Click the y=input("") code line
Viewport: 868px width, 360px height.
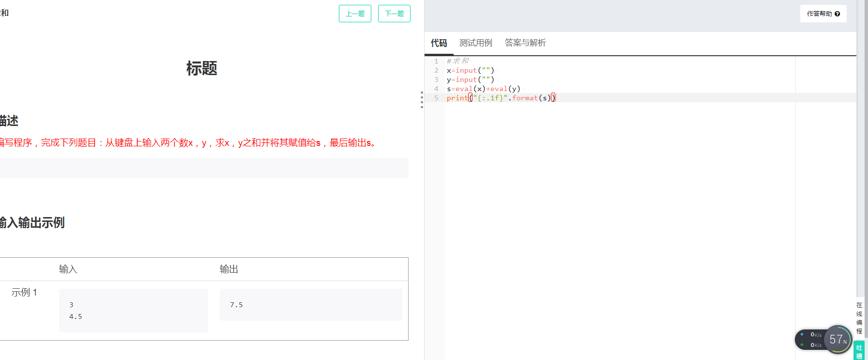pyautogui.click(x=471, y=79)
